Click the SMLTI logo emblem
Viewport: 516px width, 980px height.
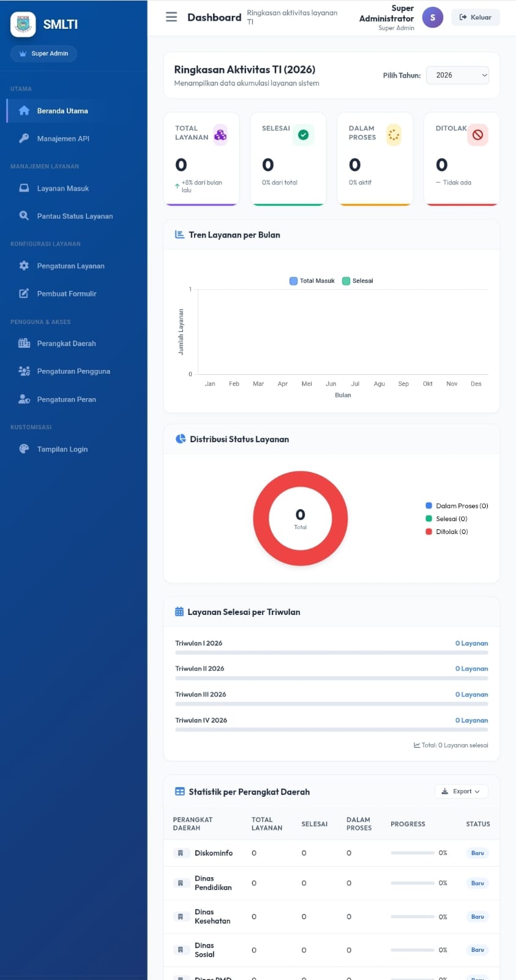23,24
